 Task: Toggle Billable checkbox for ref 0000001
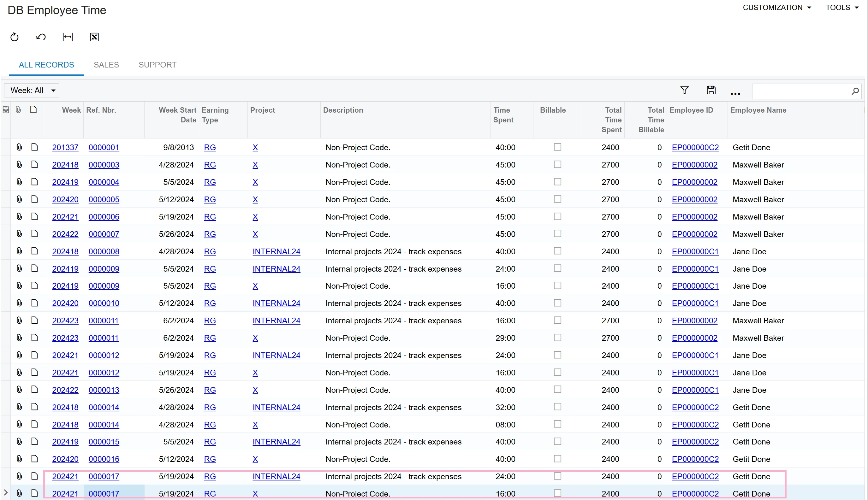[557, 147]
